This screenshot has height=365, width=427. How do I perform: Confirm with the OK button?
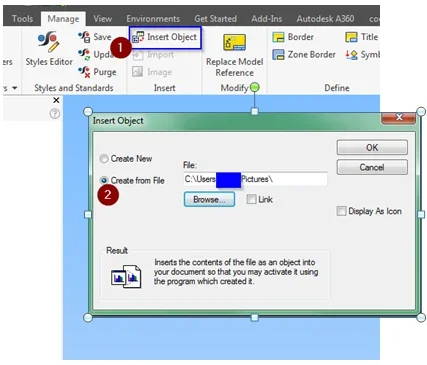point(372,147)
